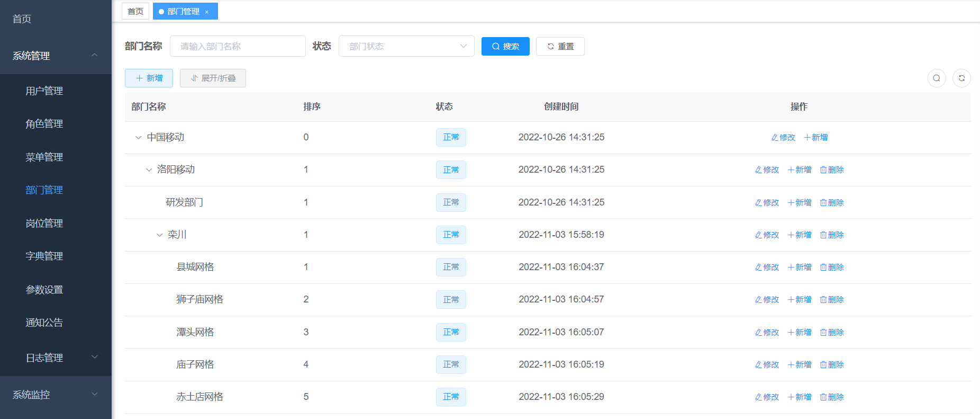980x419 pixels.
Task: Click 新增 in the 中国移动 row
Action: coord(815,137)
